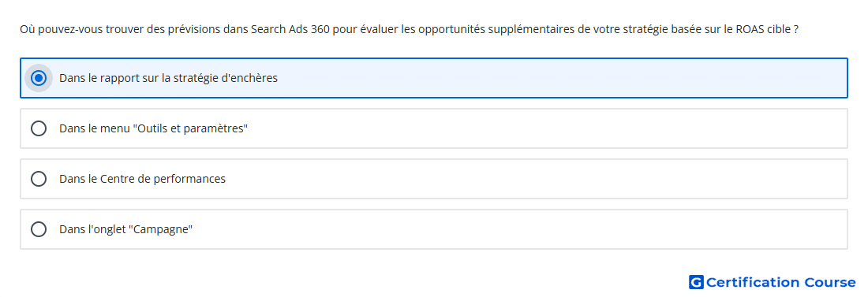
Task: Click the text Dans le menu "Outils et paramètres"
Action: tap(153, 128)
